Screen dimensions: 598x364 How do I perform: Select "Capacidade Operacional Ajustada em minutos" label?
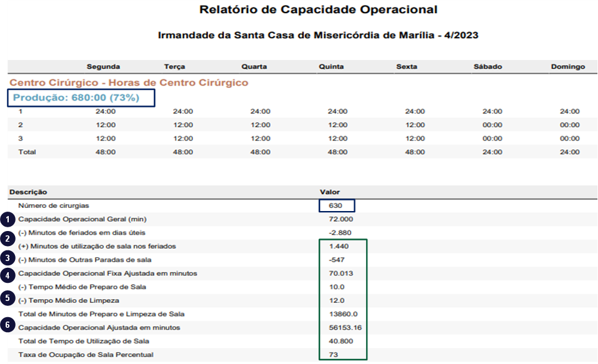tap(99, 328)
